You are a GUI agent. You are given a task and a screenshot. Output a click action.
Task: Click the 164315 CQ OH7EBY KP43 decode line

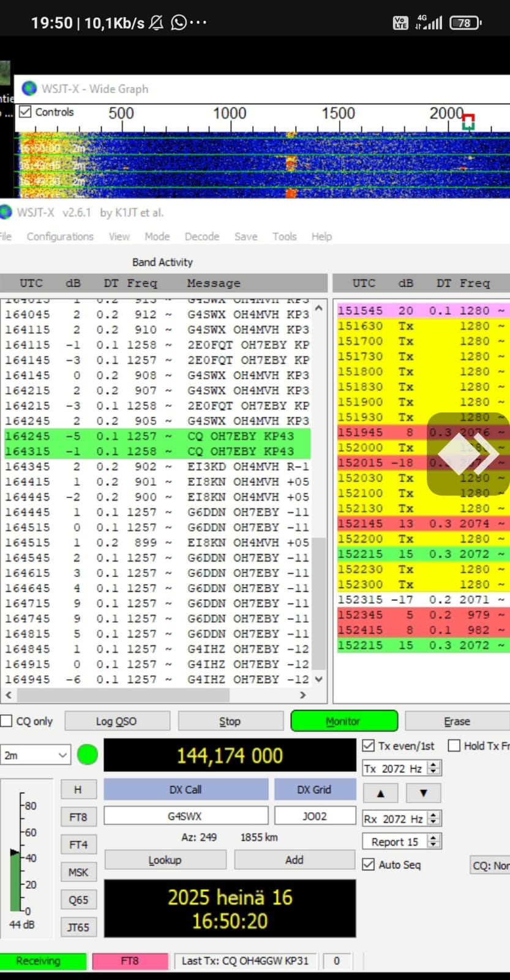[x=157, y=451]
